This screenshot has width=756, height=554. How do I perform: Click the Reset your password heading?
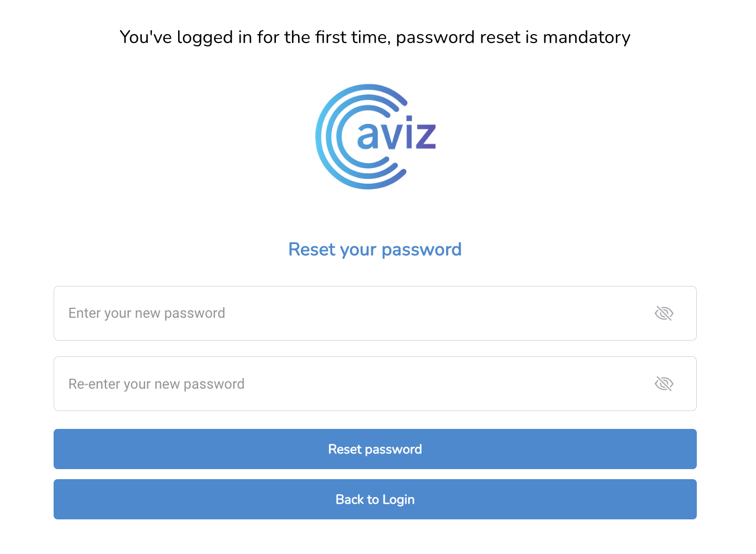click(x=375, y=249)
